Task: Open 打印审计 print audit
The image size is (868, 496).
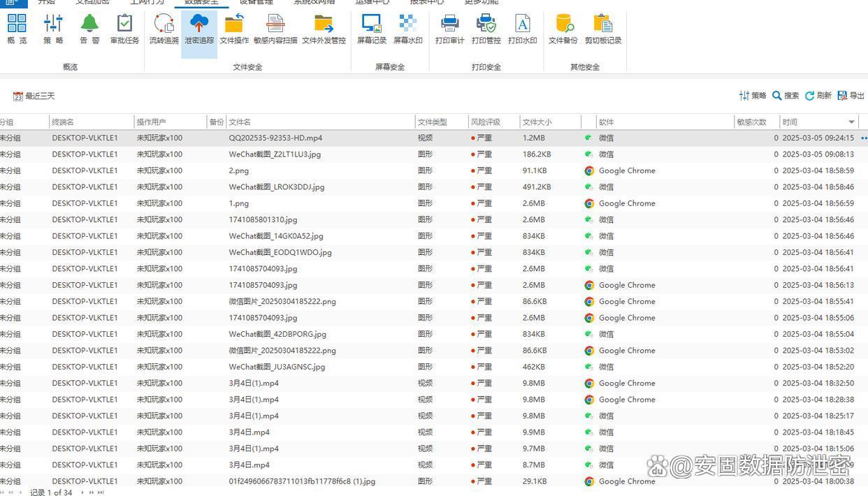Action: tap(449, 29)
